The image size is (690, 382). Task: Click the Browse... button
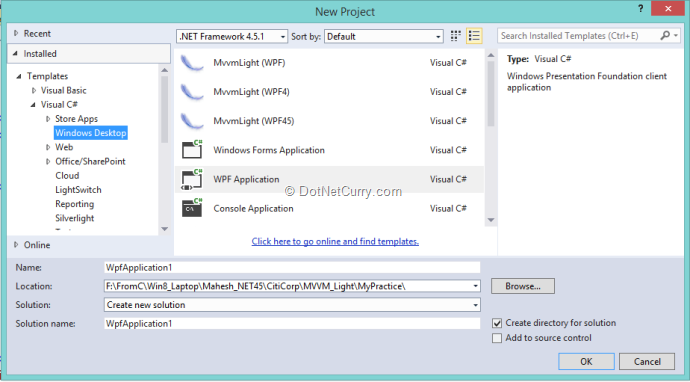point(523,286)
